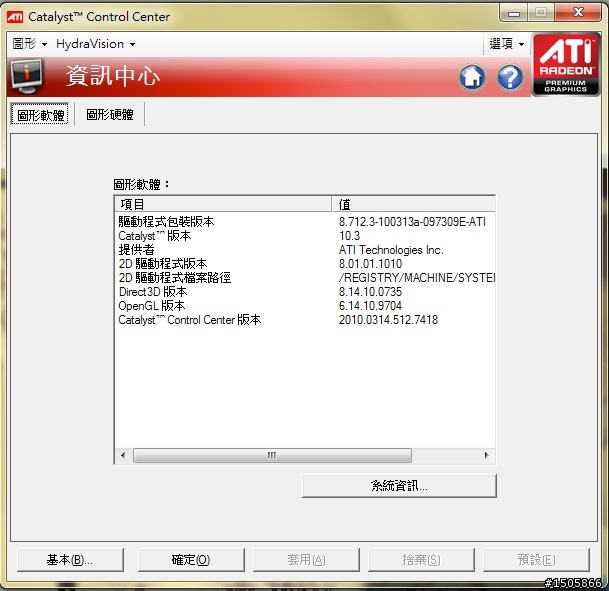The image size is (609, 591).
Task: Open help with the question mark icon
Action: click(x=510, y=77)
